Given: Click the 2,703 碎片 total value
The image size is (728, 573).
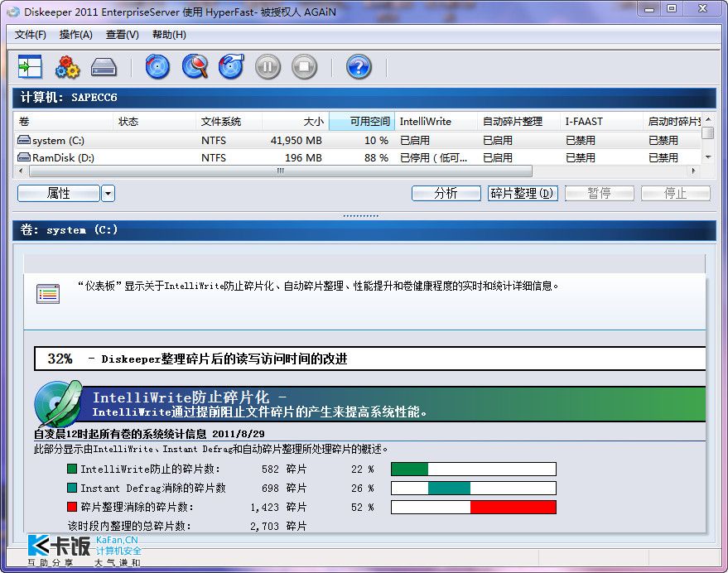Looking at the screenshot, I should (278, 526).
